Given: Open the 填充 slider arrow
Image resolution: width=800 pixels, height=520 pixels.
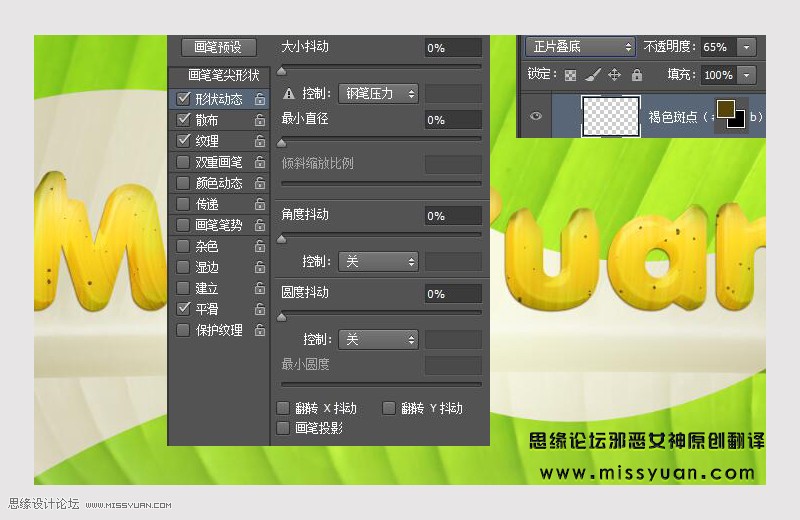Looking at the screenshot, I should (746, 75).
